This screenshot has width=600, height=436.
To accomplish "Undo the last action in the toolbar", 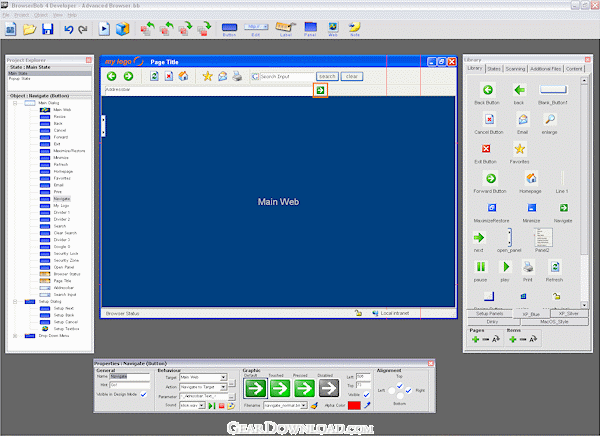I will click(x=68, y=29).
